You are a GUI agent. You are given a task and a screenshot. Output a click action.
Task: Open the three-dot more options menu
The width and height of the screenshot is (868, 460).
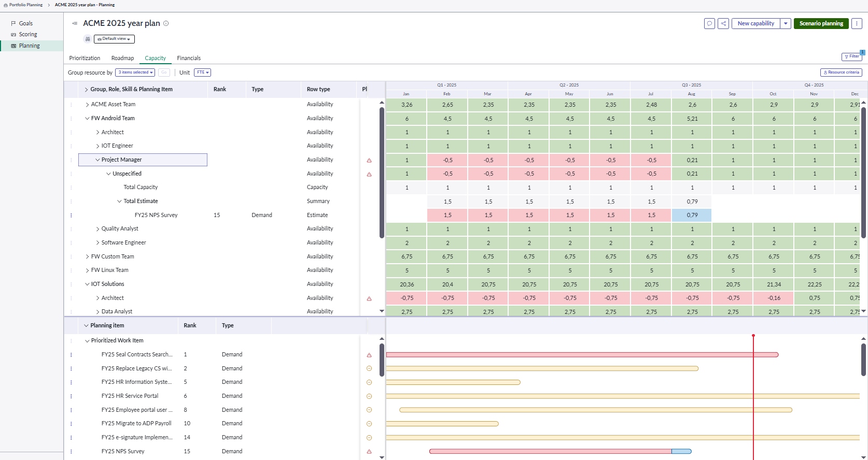click(x=857, y=23)
